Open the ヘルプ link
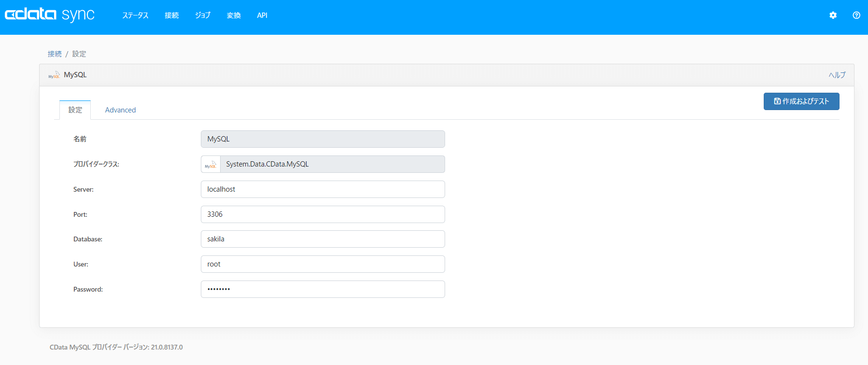The image size is (868, 365). 837,75
